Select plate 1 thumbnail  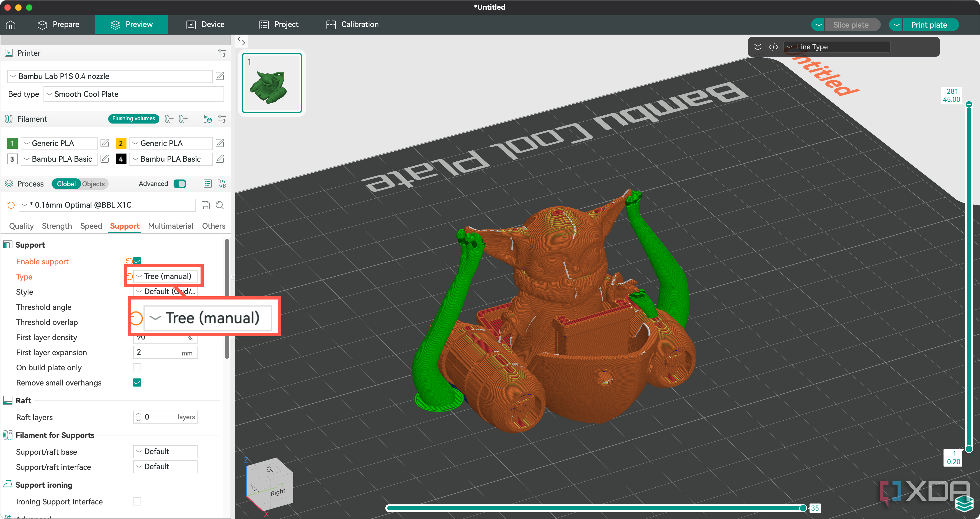pyautogui.click(x=272, y=83)
